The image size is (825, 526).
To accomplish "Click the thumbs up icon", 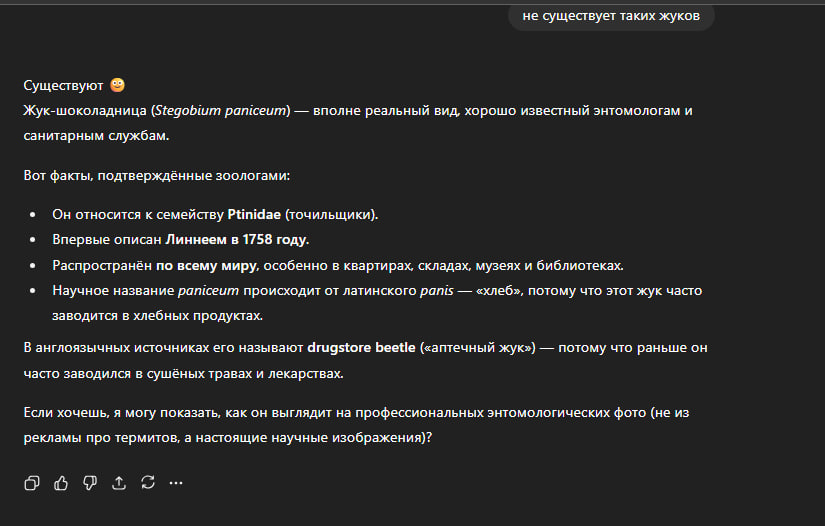I will 61,483.
